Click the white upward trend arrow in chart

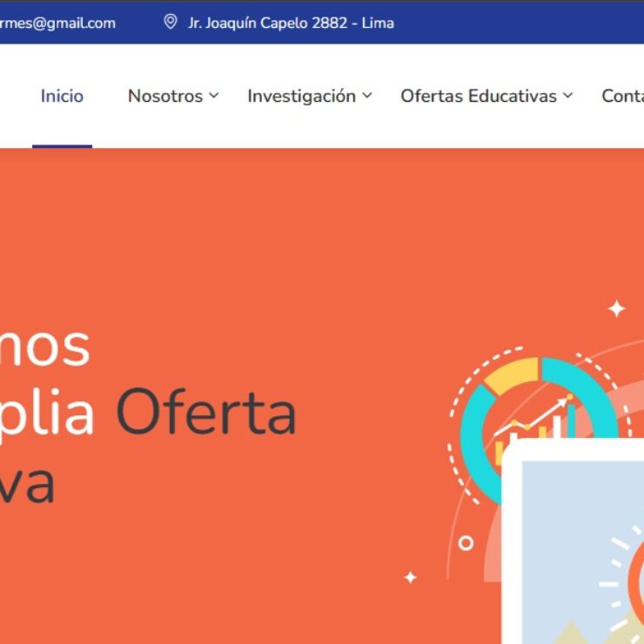pos(531,417)
